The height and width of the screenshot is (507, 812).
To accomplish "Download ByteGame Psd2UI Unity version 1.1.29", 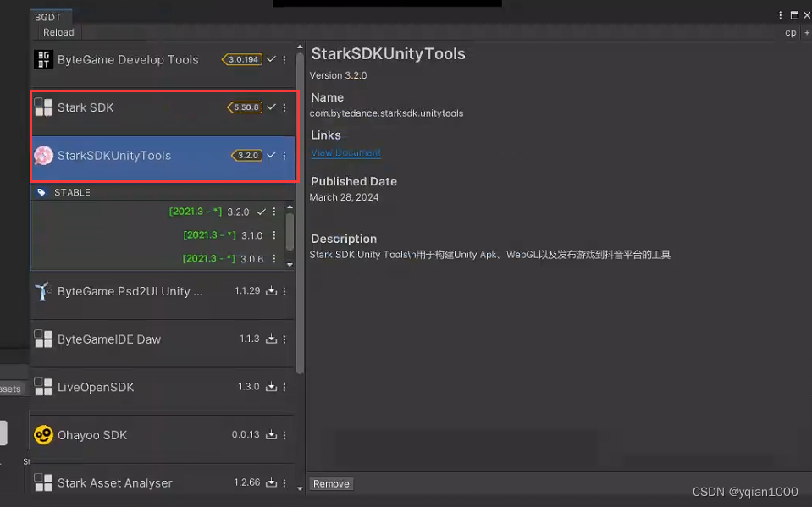I will click(271, 290).
